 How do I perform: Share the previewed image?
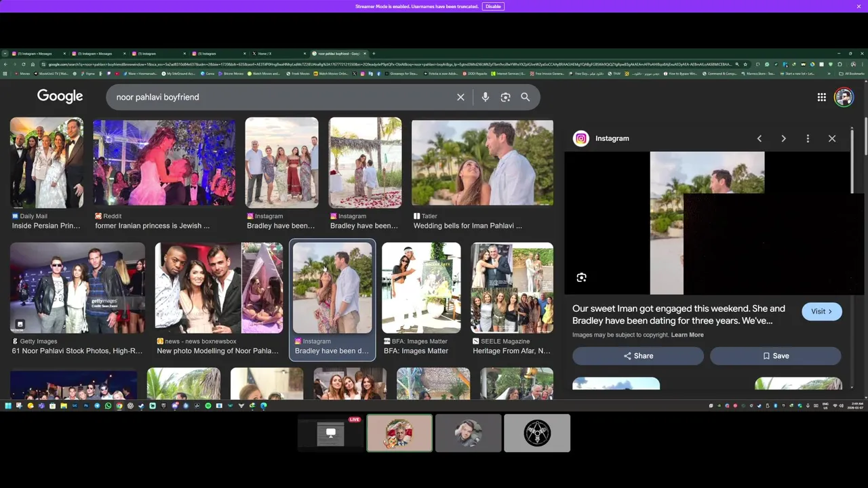[x=638, y=356]
